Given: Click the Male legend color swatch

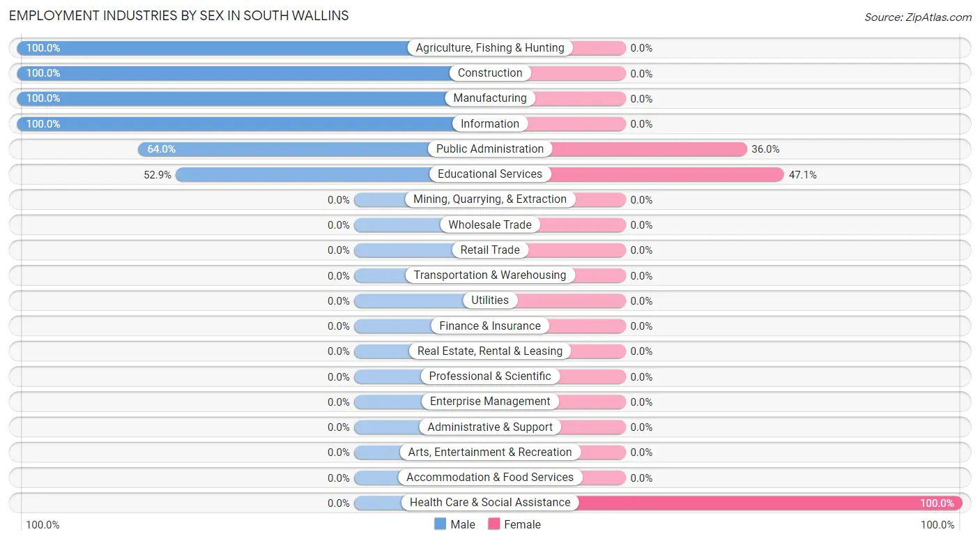Looking at the screenshot, I should [440, 524].
